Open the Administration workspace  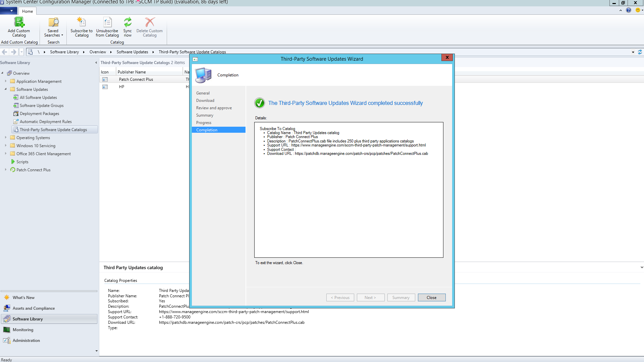click(x=26, y=341)
